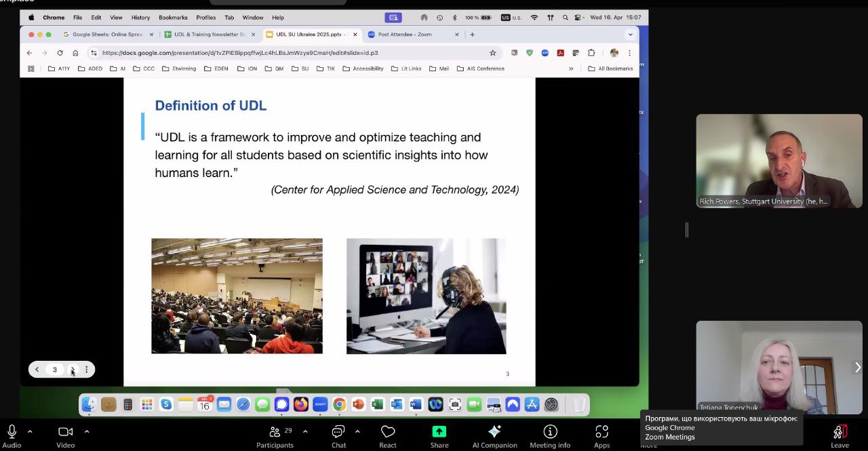Advance to the next slide arrow
Screen dimensions: 868x451
coord(73,370)
